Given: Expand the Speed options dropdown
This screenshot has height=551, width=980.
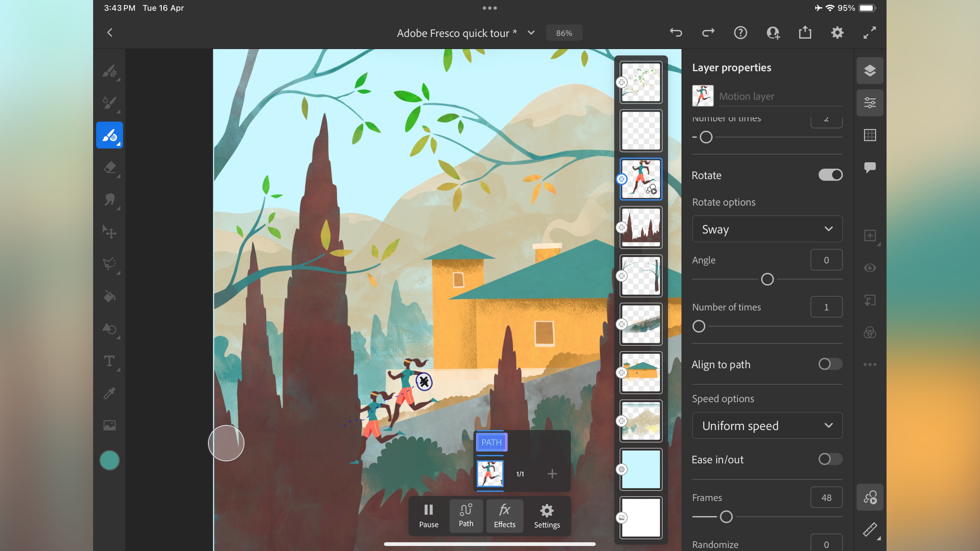Looking at the screenshot, I should click(x=767, y=425).
